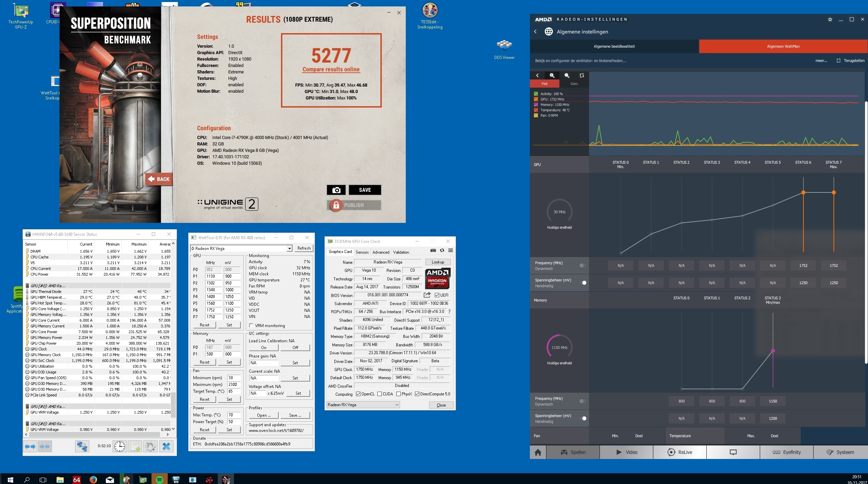Viewport: 868px width, 484px height.
Task: Click the BIOS export share icon
Action: (x=427, y=295)
